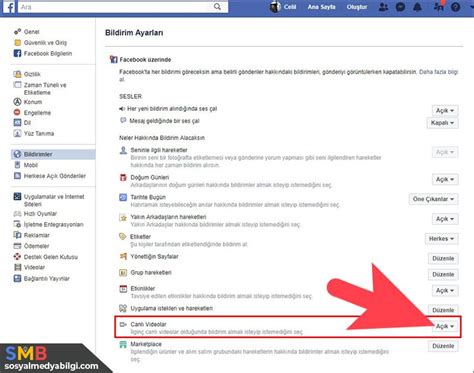Open Tarihte Bugün Öne Çıkanlar dropdown
Image resolution: width=474 pixels, height=373 pixels.
(433, 199)
